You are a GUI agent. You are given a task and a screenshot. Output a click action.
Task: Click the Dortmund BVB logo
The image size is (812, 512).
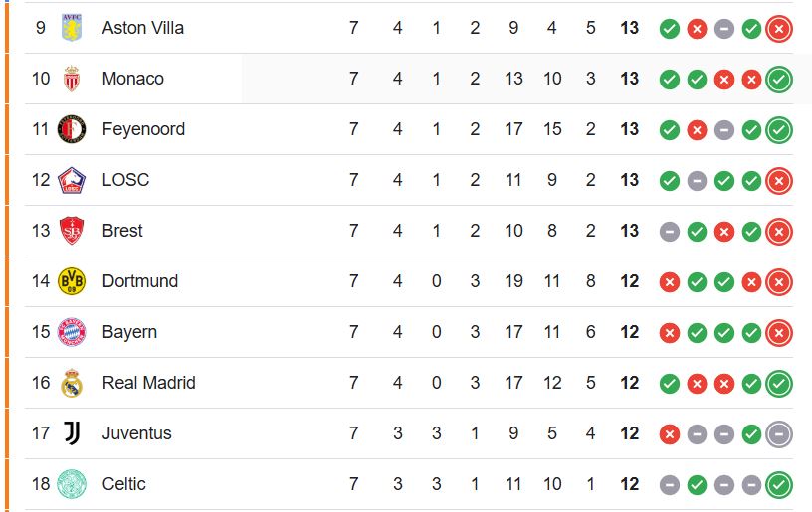point(72,281)
